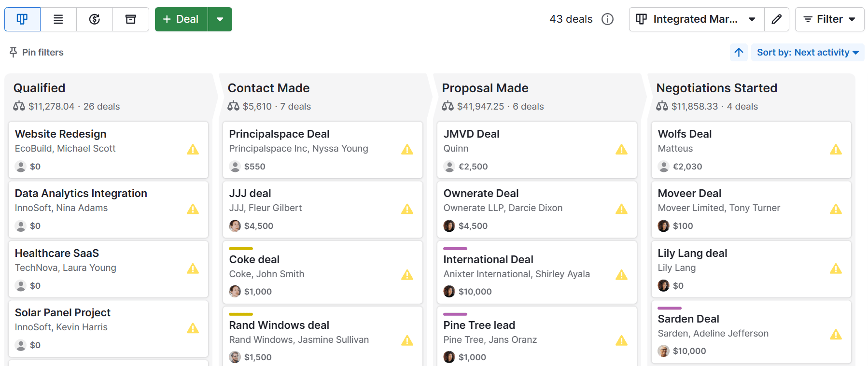868x366 pixels.
Task: Click purple label on Pine Tree lead
Action: (455, 314)
